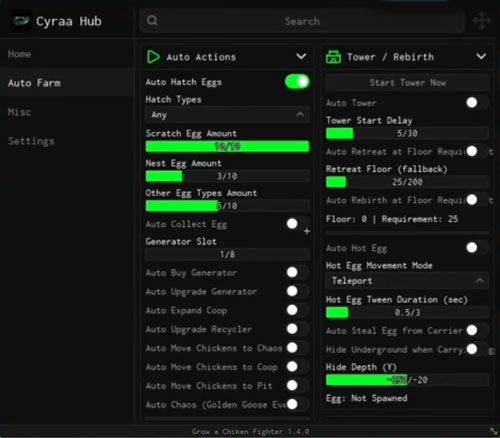Enable Auto Move Chickens to Chaos
Image resolution: width=500 pixels, height=438 pixels.
[x=298, y=348]
